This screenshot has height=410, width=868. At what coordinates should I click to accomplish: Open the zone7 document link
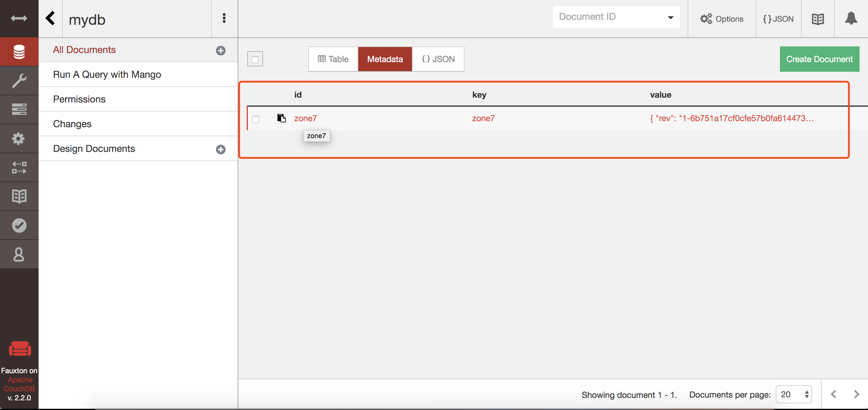click(x=305, y=118)
